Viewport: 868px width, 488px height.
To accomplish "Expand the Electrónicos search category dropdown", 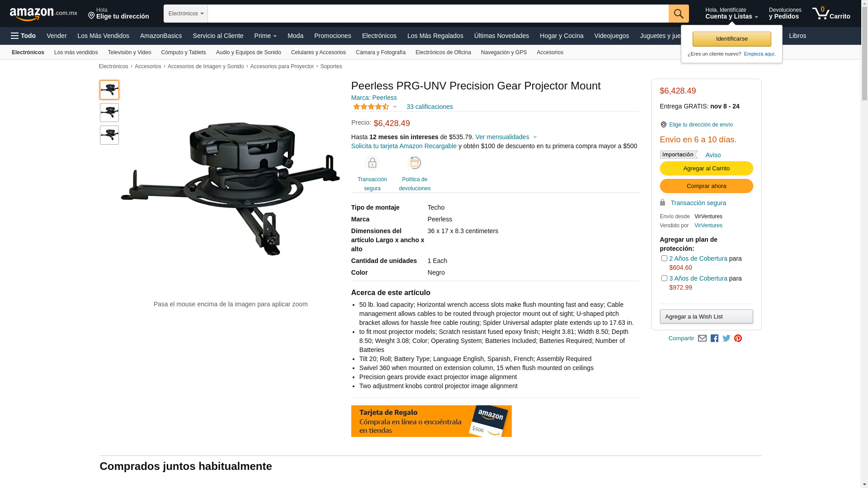I will click(186, 14).
